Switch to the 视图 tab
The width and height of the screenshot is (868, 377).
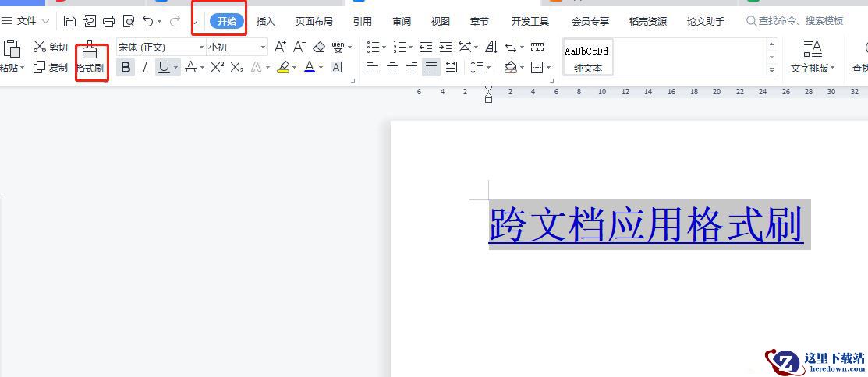pyautogui.click(x=441, y=22)
